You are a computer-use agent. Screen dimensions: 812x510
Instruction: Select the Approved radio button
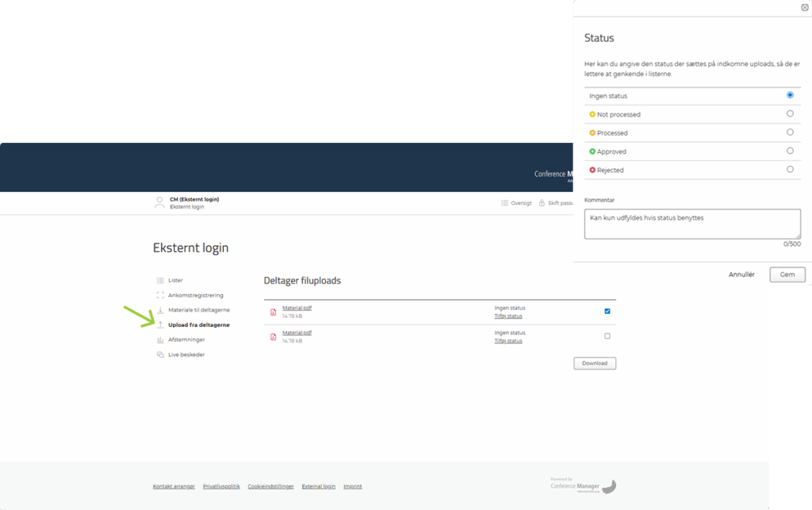(790, 151)
